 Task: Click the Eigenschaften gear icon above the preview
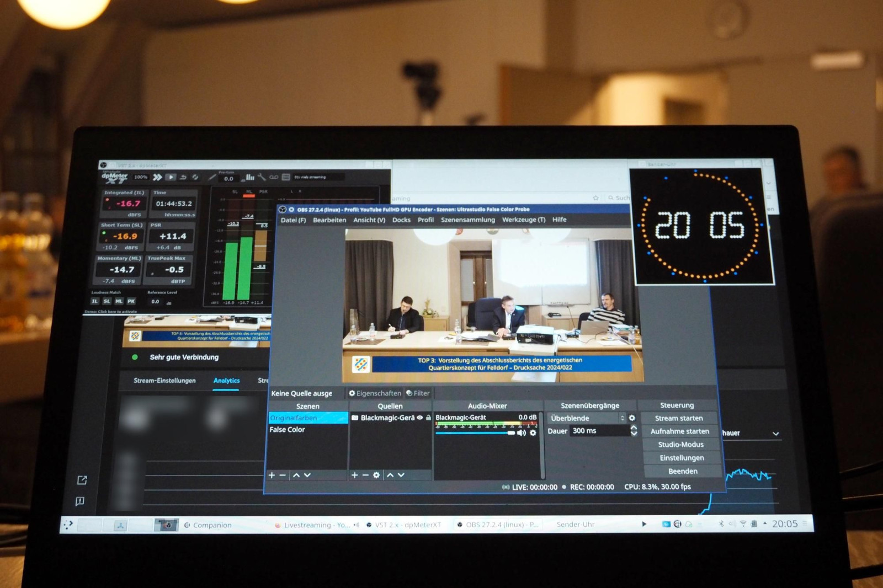[x=352, y=393]
